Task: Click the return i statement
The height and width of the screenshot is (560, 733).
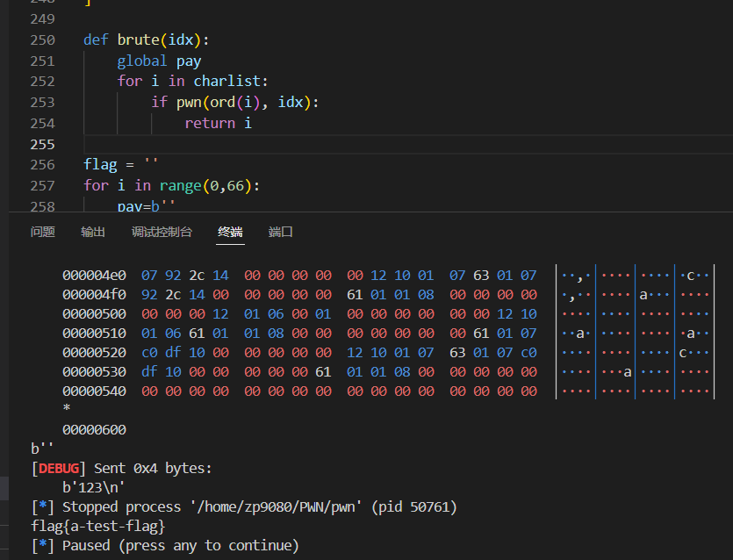Action: 218,123
